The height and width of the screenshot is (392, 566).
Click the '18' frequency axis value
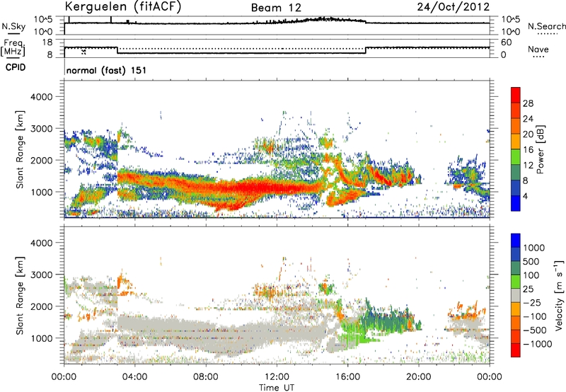pyautogui.click(x=47, y=42)
